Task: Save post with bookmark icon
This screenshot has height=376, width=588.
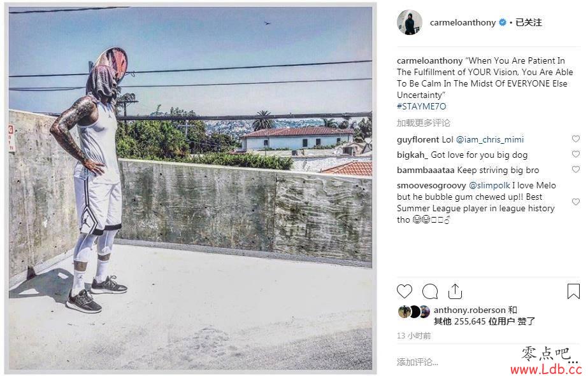Action: coord(573,291)
